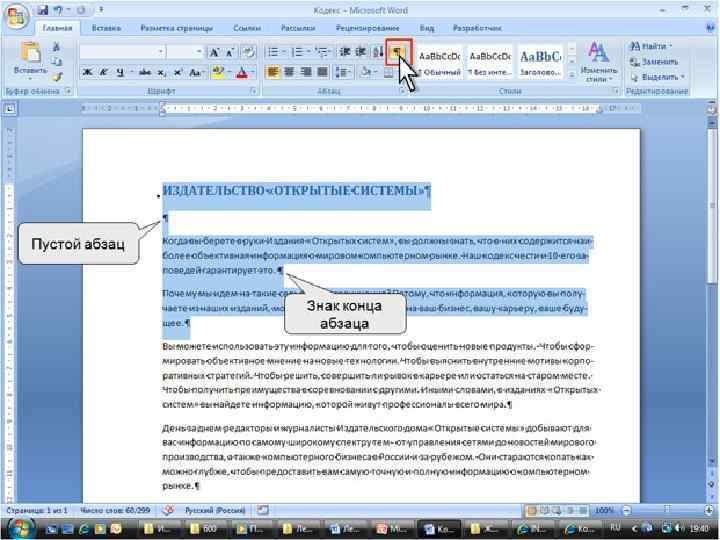Image resolution: width=720 pixels, height=540 pixels.
Task: Decrease paragraph indent
Action: tap(345, 52)
